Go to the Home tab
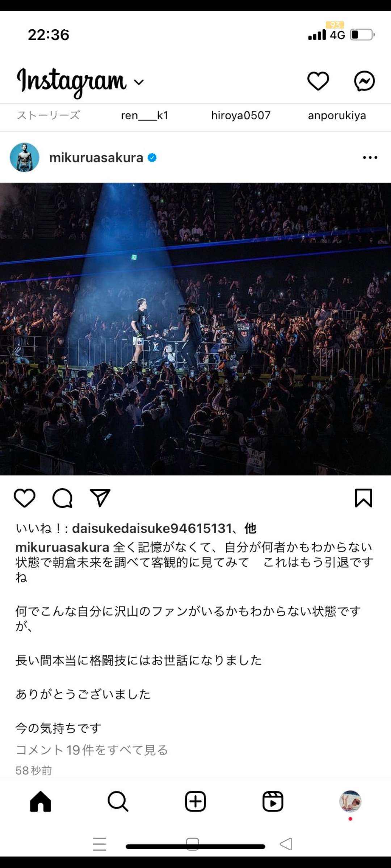The image size is (391, 868). [41, 801]
